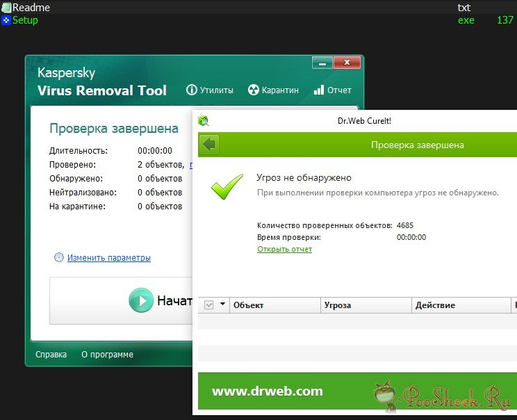Go back with Dr.Web green arrow

tap(209, 145)
